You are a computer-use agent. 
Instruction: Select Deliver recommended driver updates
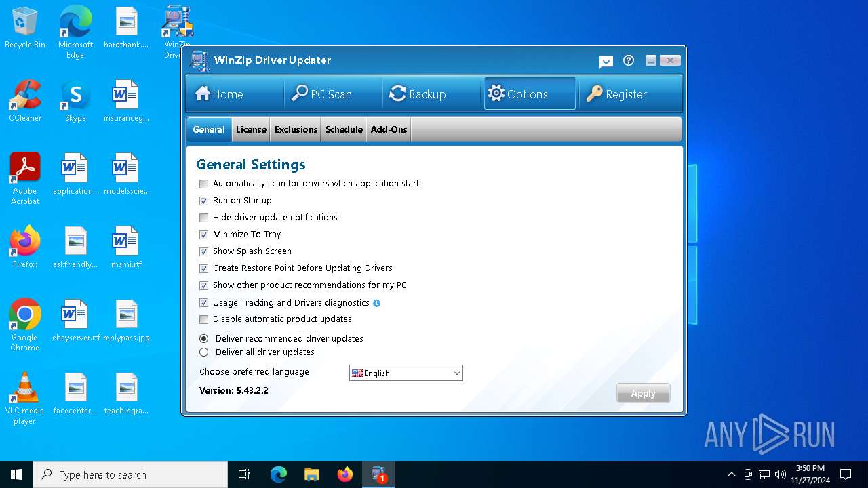pos(203,338)
